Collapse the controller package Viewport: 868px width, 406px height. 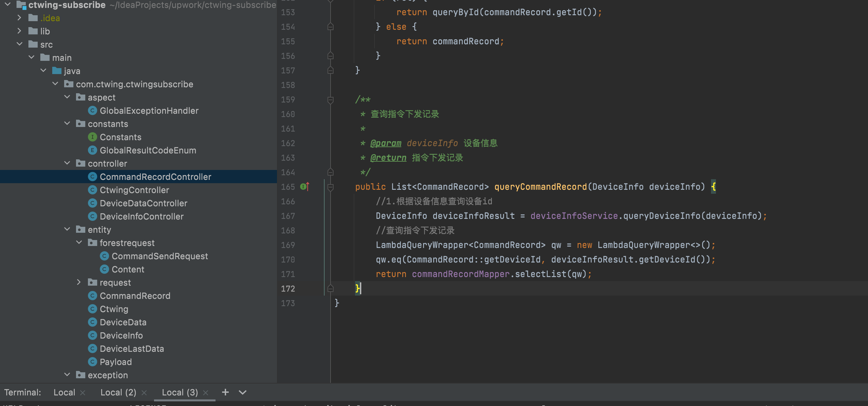pyautogui.click(x=67, y=163)
